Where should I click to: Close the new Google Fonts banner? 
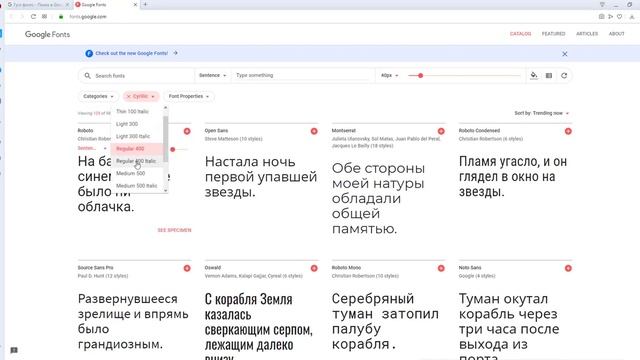pyautogui.click(x=564, y=54)
